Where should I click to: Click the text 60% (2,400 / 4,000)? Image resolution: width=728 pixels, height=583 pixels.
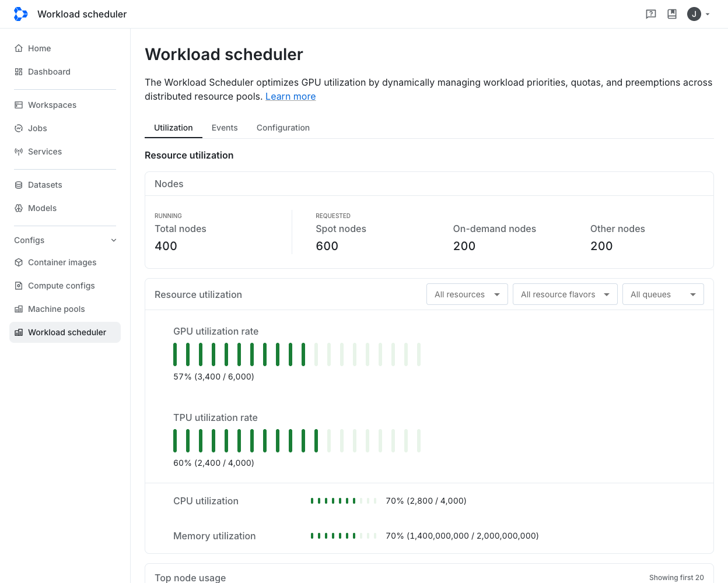(213, 463)
